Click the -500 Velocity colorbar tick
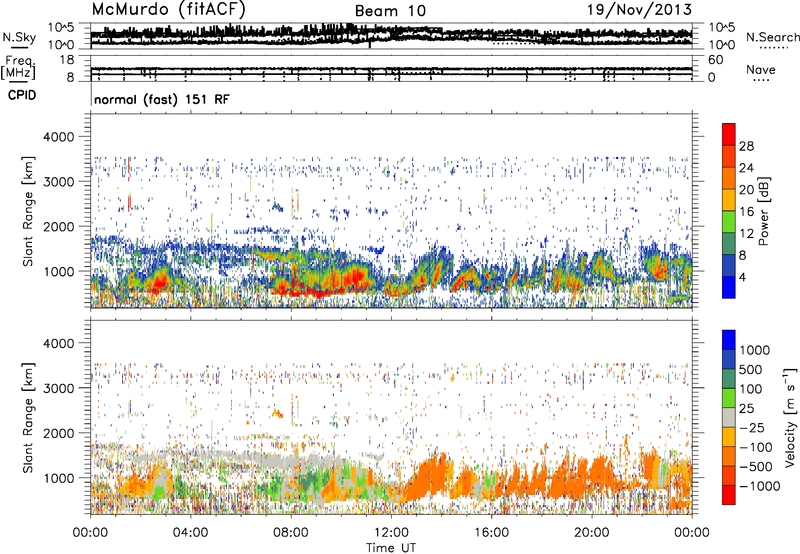Image resolution: width=800 pixels, height=554 pixels. click(756, 466)
